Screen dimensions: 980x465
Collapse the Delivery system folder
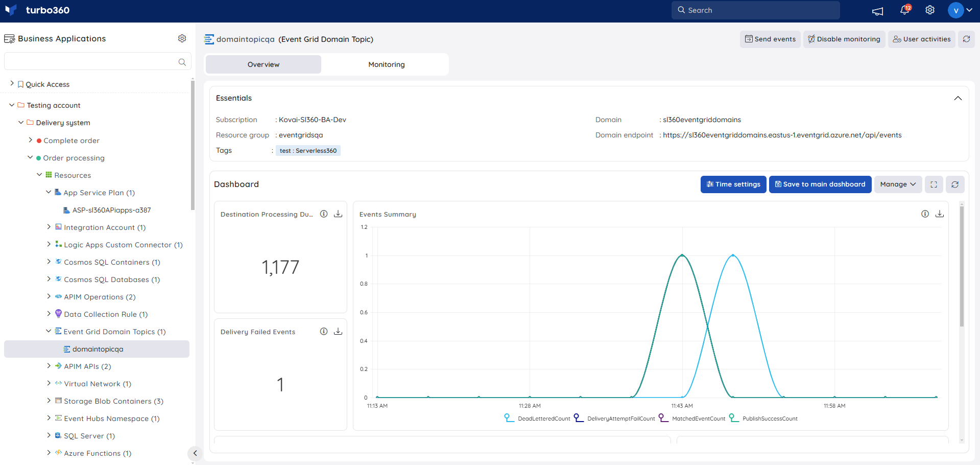tap(21, 122)
